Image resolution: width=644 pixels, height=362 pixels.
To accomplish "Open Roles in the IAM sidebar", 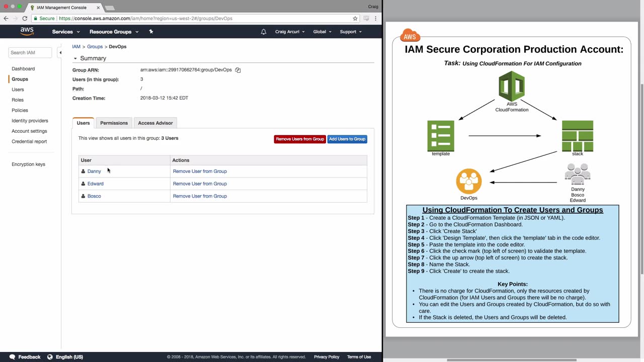I will coord(18,100).
